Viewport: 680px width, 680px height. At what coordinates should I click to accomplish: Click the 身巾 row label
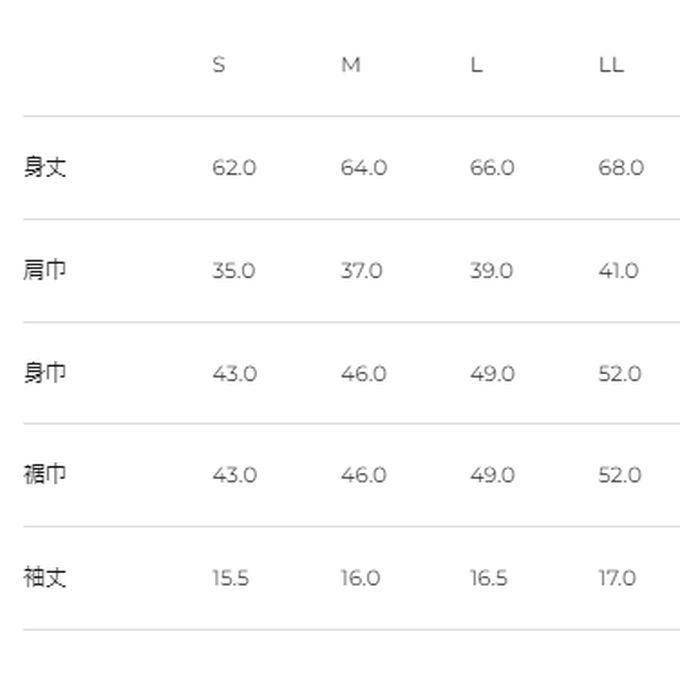pos(45,373)
